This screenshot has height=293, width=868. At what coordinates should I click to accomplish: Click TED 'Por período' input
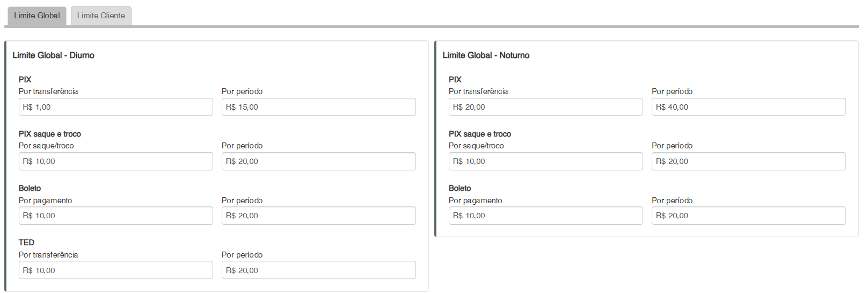click(x=318, y=270)
